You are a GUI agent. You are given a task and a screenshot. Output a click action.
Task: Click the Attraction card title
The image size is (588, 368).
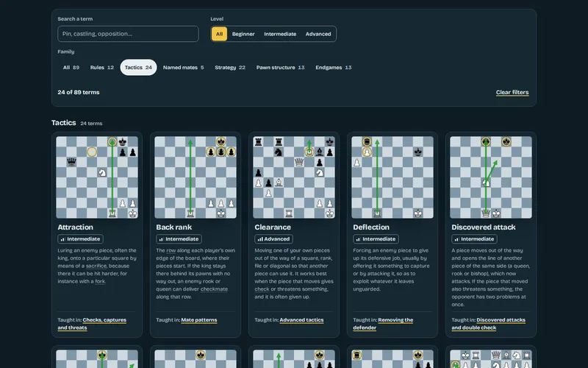click(76, 227)
